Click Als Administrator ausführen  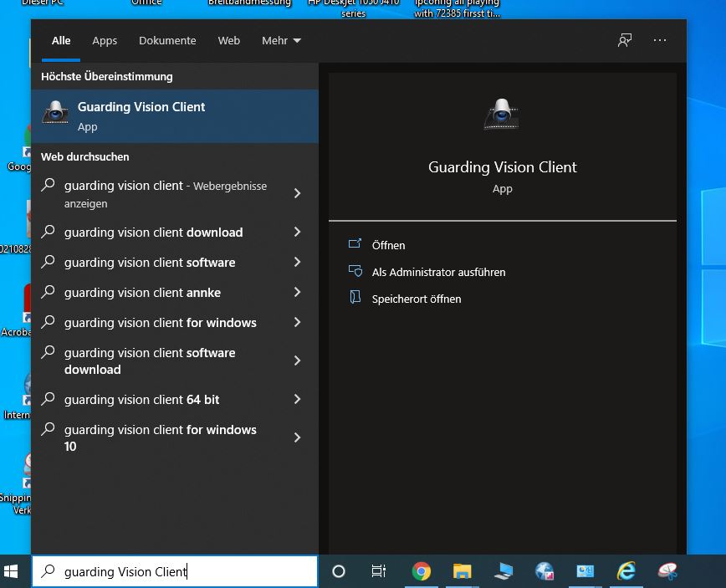[438, 272]
